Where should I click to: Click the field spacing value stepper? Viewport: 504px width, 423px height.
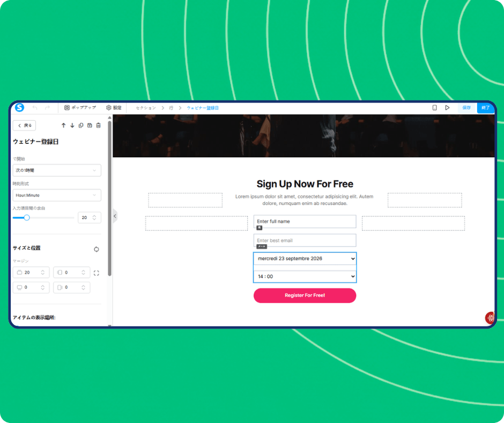click(94, 217)
